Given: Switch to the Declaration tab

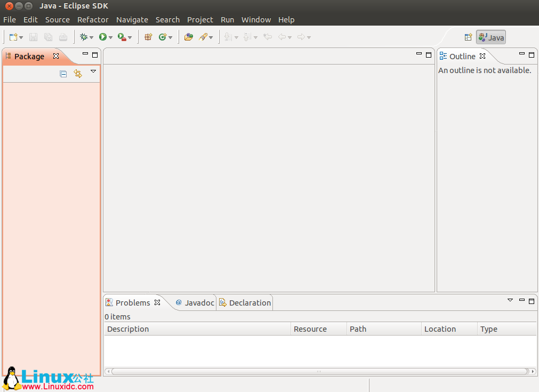Looking at the screenshot, I should coord(245,302).
